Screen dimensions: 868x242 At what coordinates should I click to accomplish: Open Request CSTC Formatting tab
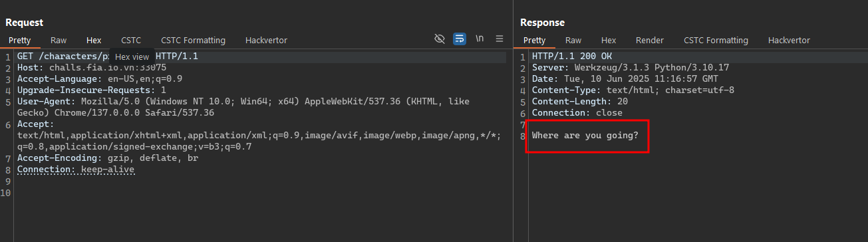point(193,41)
